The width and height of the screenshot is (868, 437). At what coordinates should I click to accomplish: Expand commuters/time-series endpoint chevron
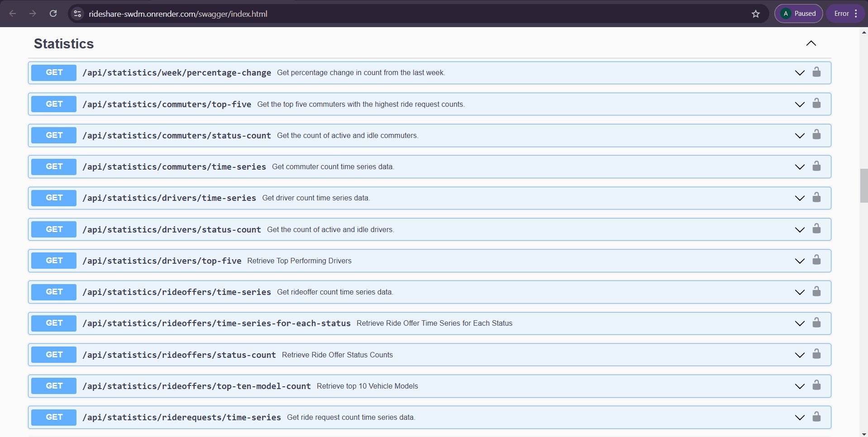(800, 167)
